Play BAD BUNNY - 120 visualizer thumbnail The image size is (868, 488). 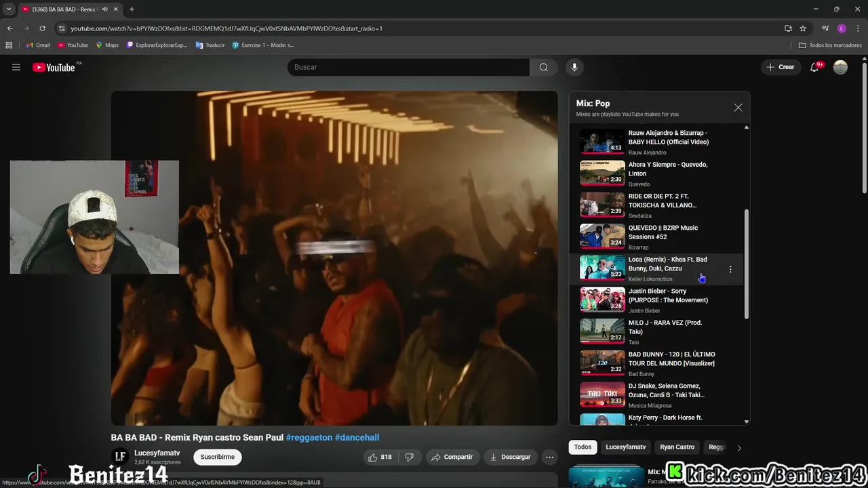[602, 363]
